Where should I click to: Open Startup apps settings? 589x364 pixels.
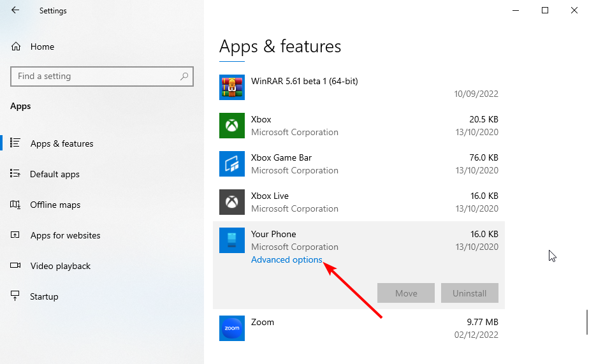coord(44,296)
